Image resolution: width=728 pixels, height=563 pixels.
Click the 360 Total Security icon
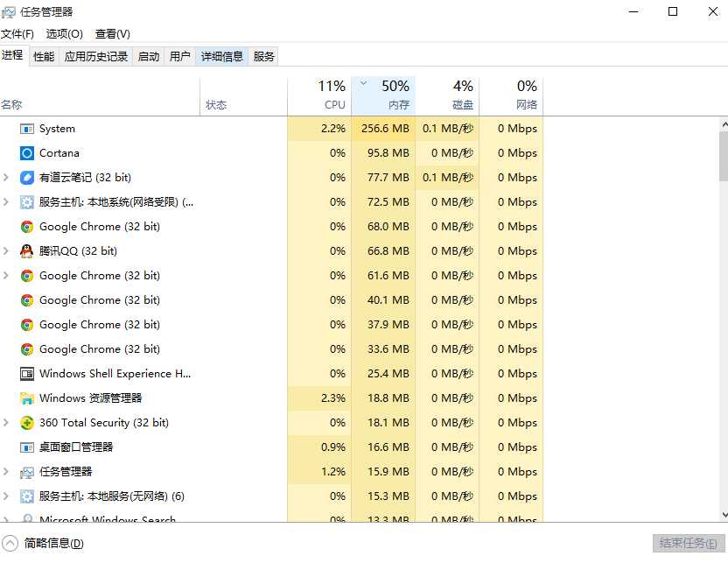[27, 423]
